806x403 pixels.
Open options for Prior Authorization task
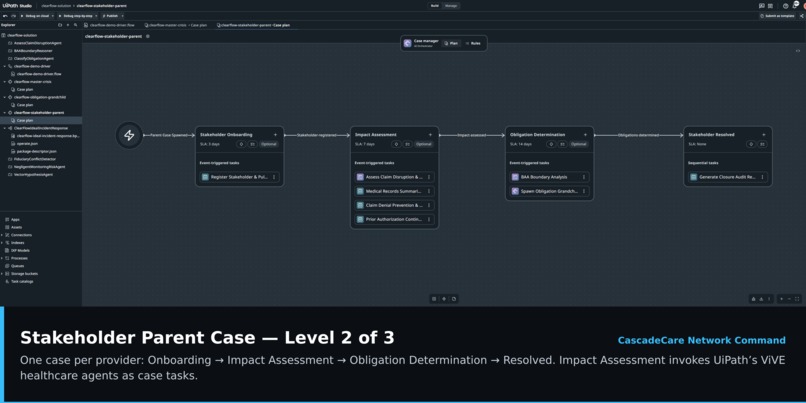429,219
